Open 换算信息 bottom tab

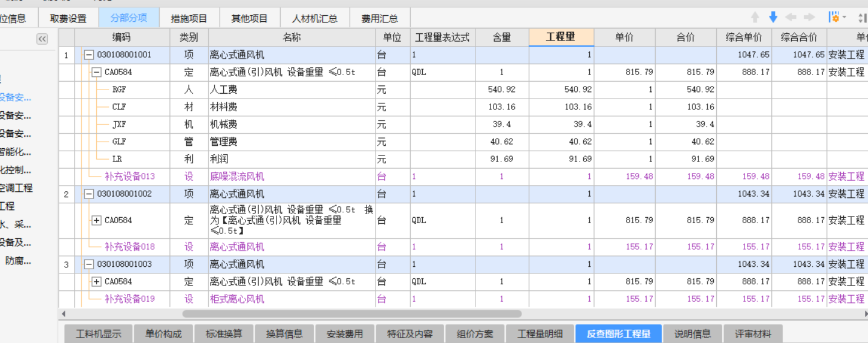point(284,334)
